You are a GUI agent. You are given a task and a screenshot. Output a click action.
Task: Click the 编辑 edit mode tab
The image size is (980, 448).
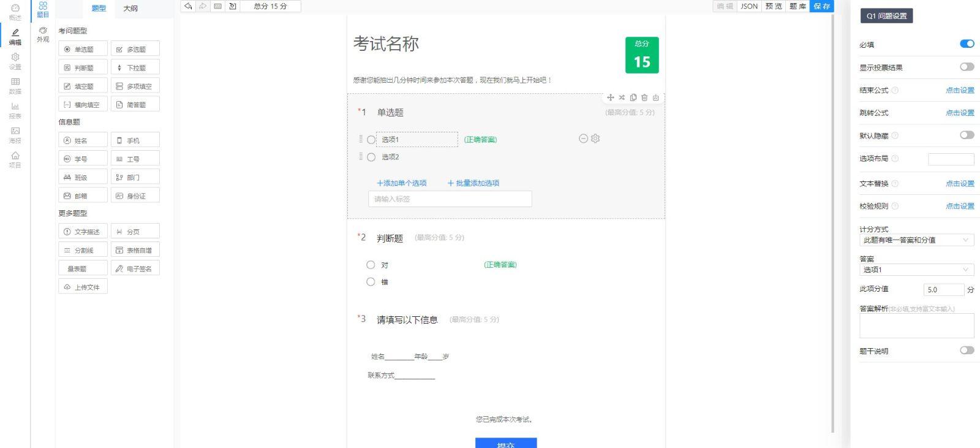point(725,6)
